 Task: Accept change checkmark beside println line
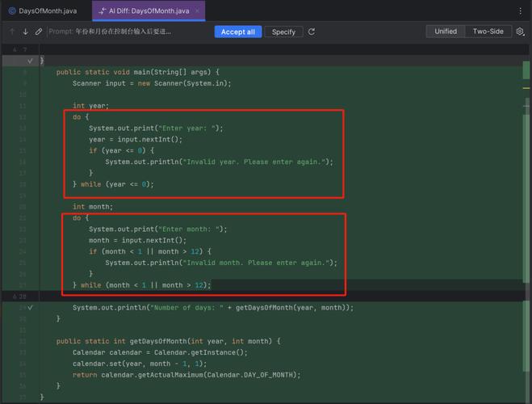point(30,308)
